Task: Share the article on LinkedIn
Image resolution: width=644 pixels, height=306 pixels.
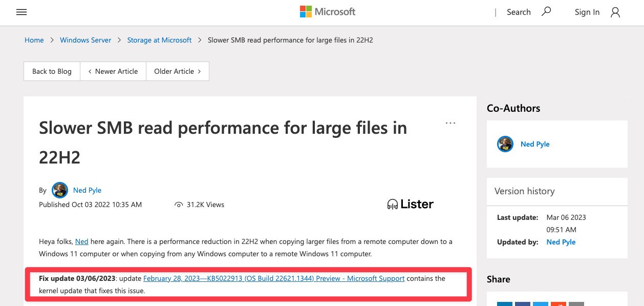Action: tap(505, 304)
